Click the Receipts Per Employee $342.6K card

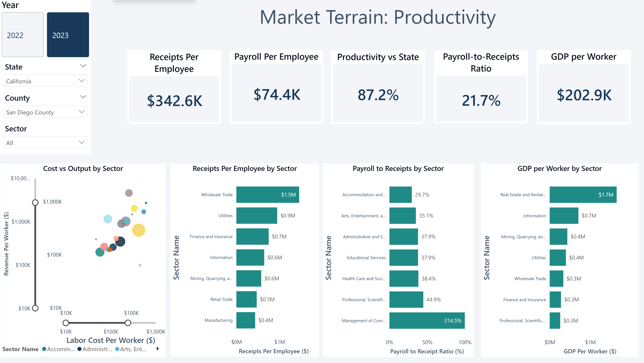[174, 87]
